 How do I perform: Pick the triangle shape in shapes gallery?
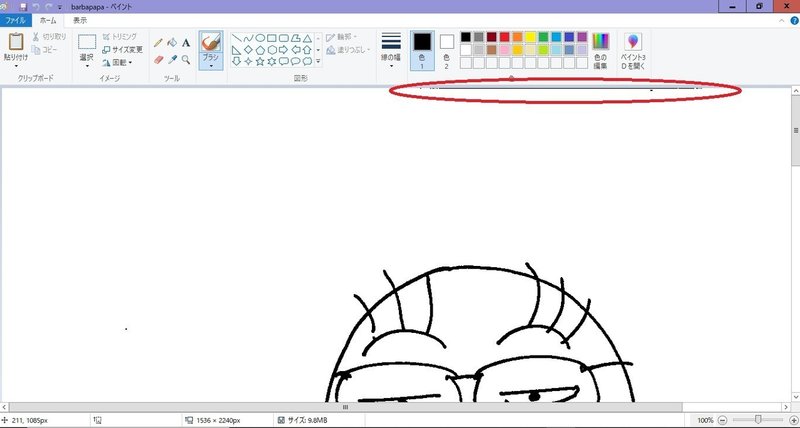(x=307, y=38)
